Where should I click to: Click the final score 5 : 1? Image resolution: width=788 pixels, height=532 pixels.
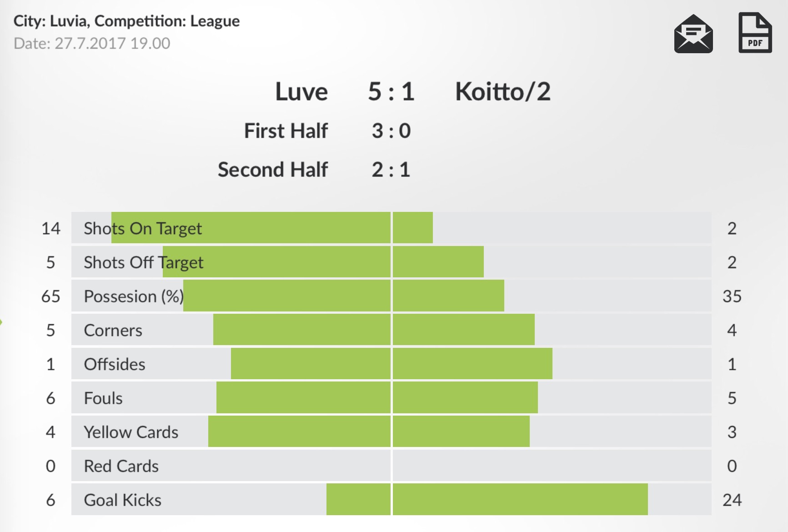point(391,91)
